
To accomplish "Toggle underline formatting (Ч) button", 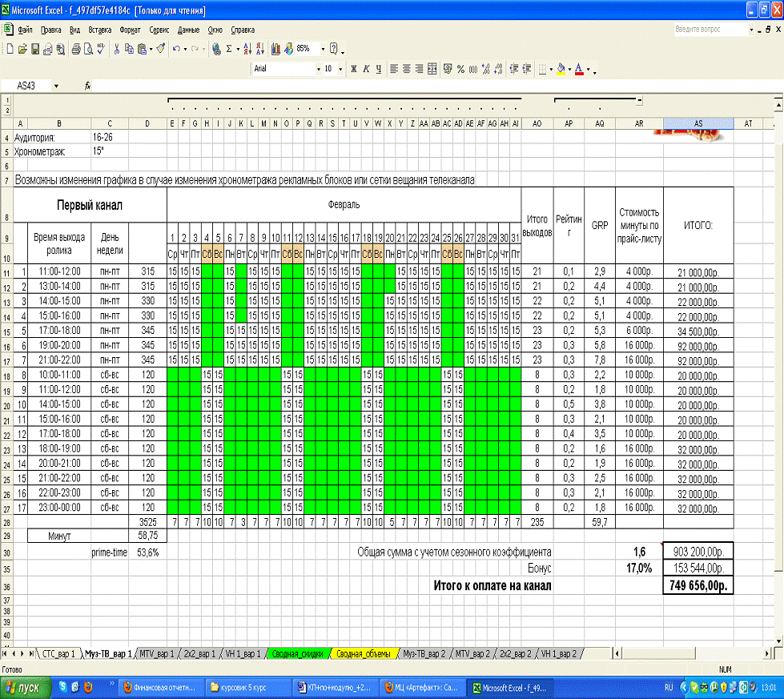I will (378, 70).
